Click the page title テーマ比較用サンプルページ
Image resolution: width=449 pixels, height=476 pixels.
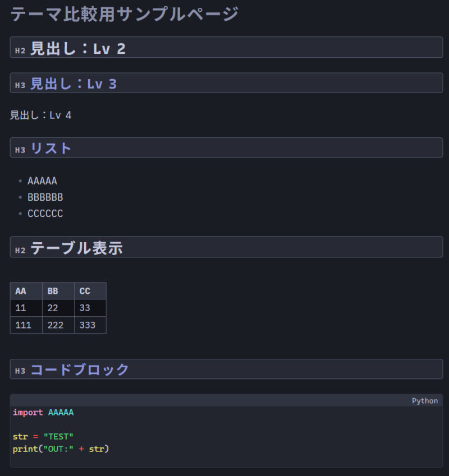[125, 14]
